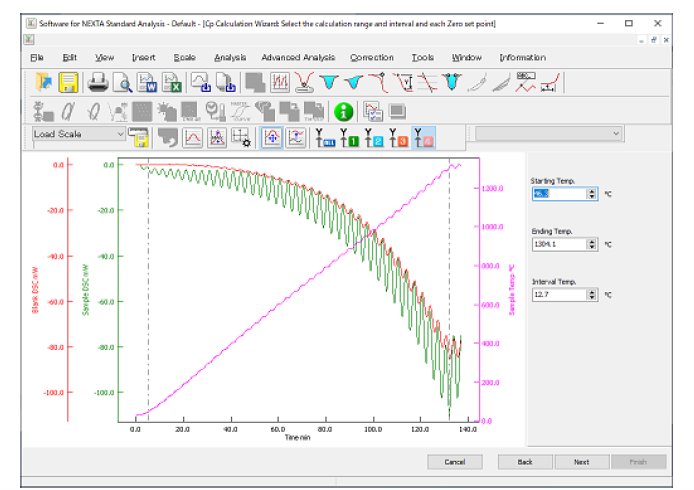The height and width of the screenshot is (490, 694).
Task: Toggle the highlighted Y-axis 4 pink button
Action: [x=422, y=138]
